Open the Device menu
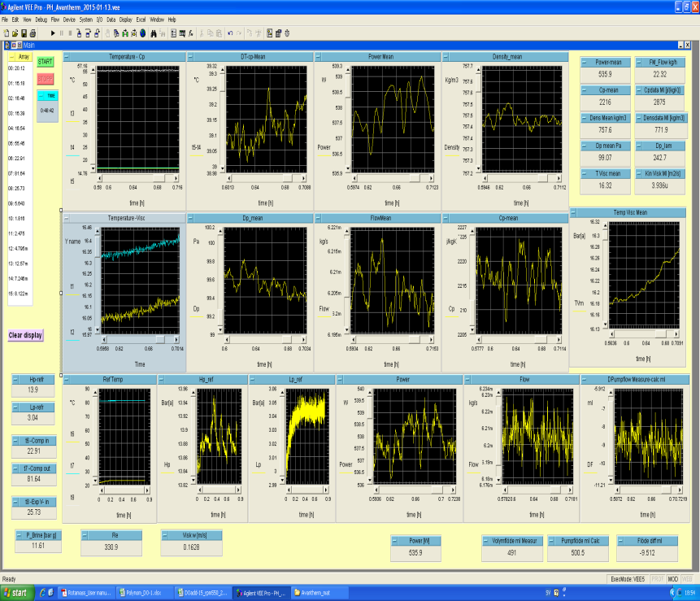This screenshot has height=601, width=700. point(69,20)
